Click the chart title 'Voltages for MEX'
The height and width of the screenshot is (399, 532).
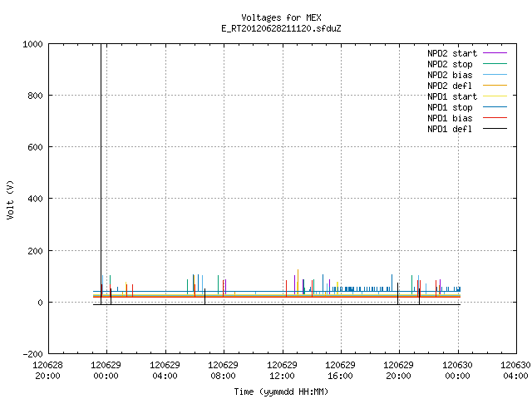281,17
